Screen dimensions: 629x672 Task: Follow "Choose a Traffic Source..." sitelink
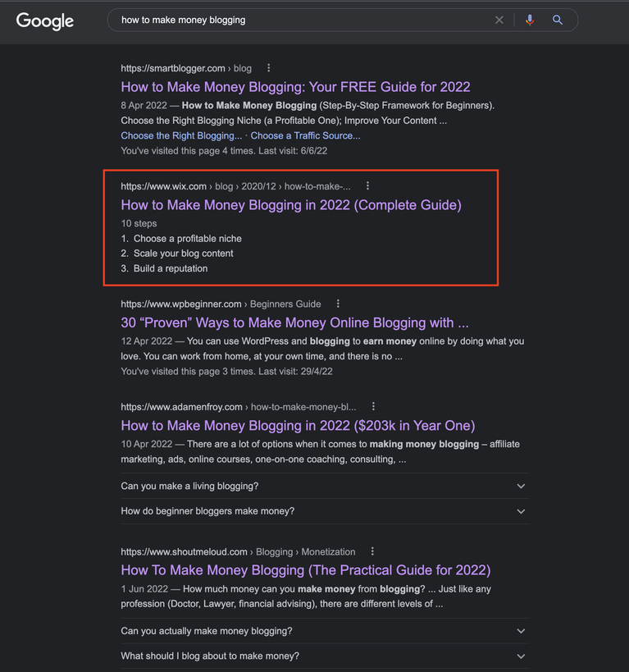click(306, 136)
